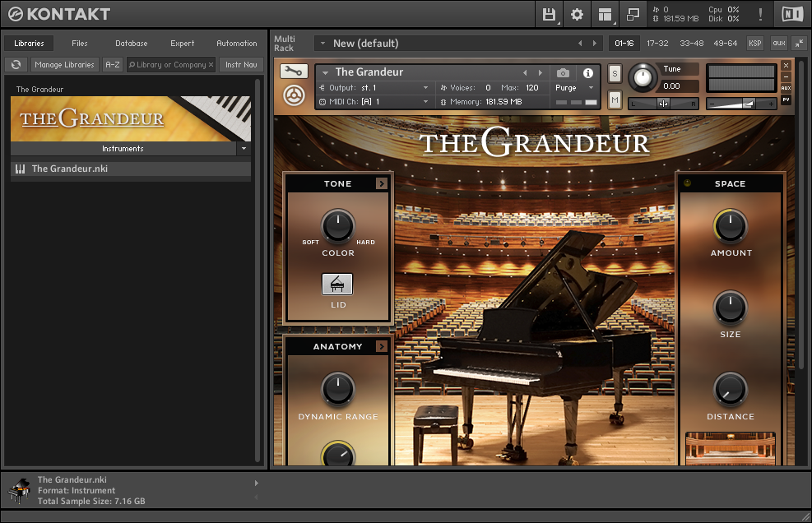Open the dropdown arrow beside Instruments
This screenshot has height=523, width=812.
pyautogui.click(x=243, y=149)
